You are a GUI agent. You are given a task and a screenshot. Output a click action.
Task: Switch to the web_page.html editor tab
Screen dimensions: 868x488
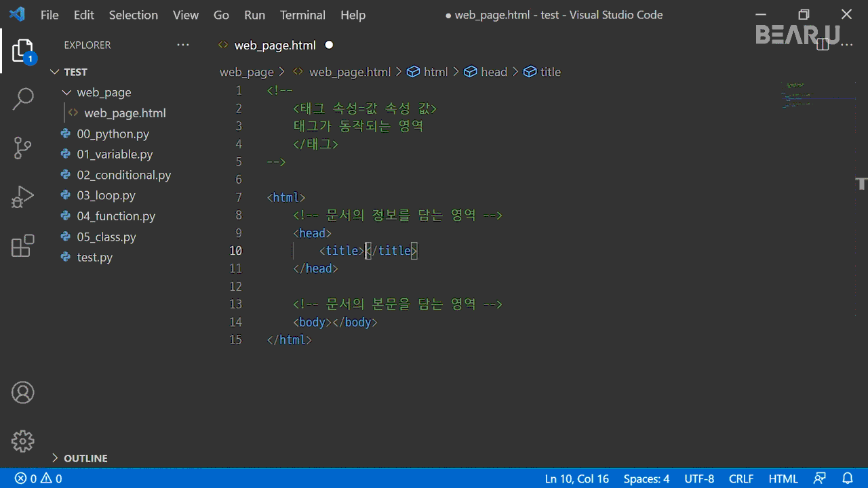click(275, 45)
